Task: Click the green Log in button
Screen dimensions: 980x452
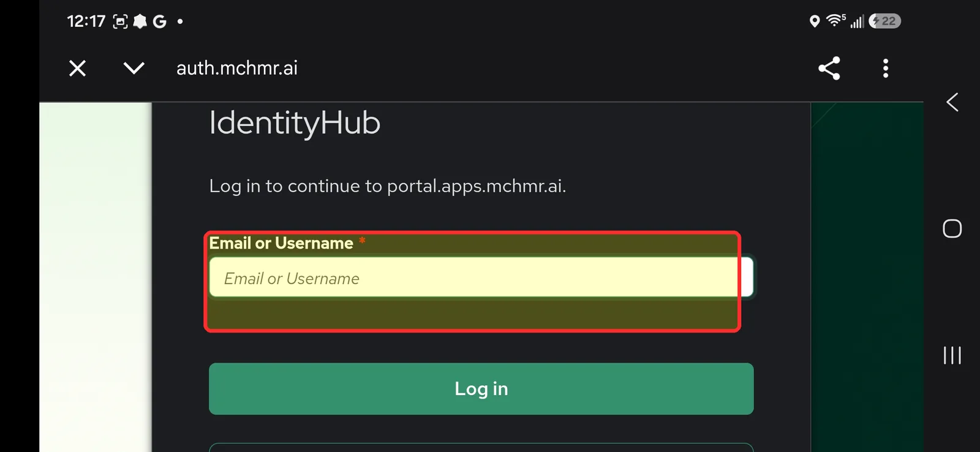Action: pos(481,389)
